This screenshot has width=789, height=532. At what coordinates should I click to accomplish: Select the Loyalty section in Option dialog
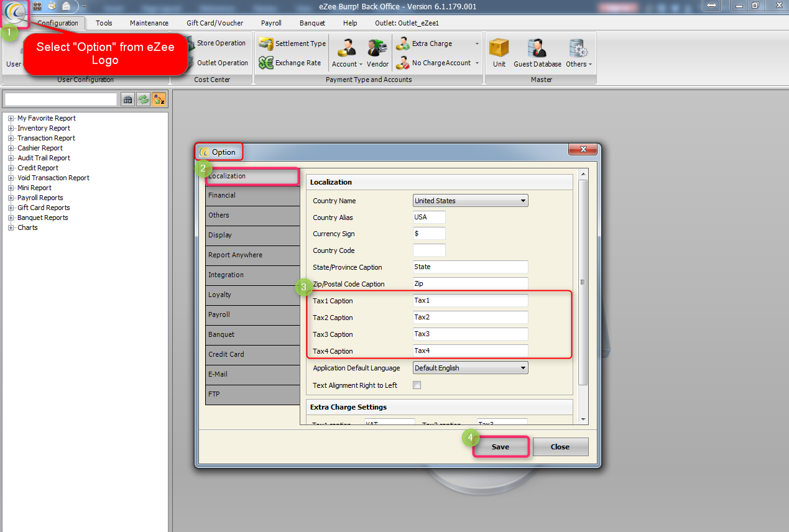click(252, 295)
